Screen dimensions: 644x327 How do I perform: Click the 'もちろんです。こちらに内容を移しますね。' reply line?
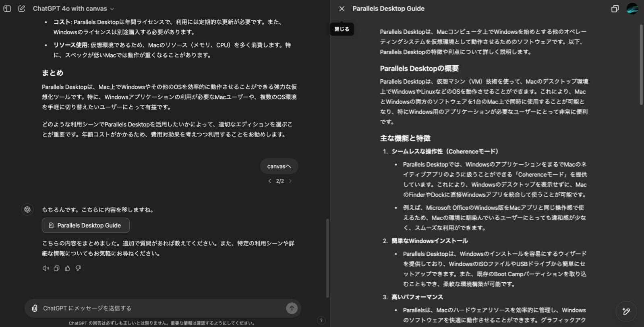tap(98, 210)
